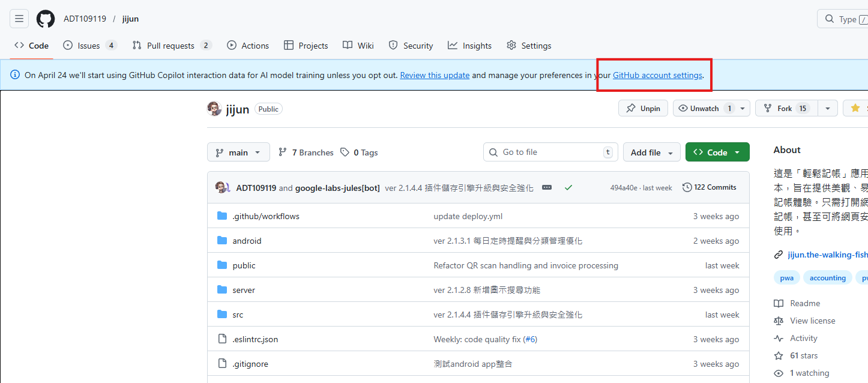Open the View license link
Screen dimensions: 868x383
pos(805,321)
